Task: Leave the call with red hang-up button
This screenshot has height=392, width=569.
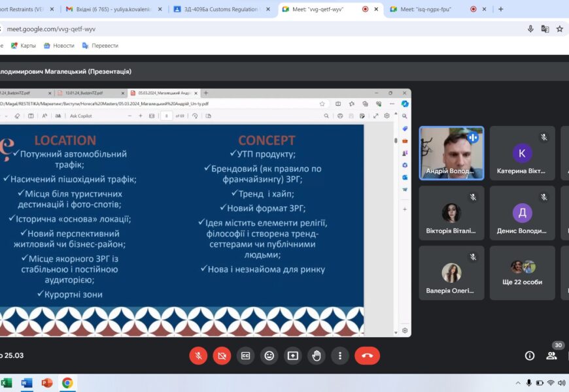Action: 367,355
